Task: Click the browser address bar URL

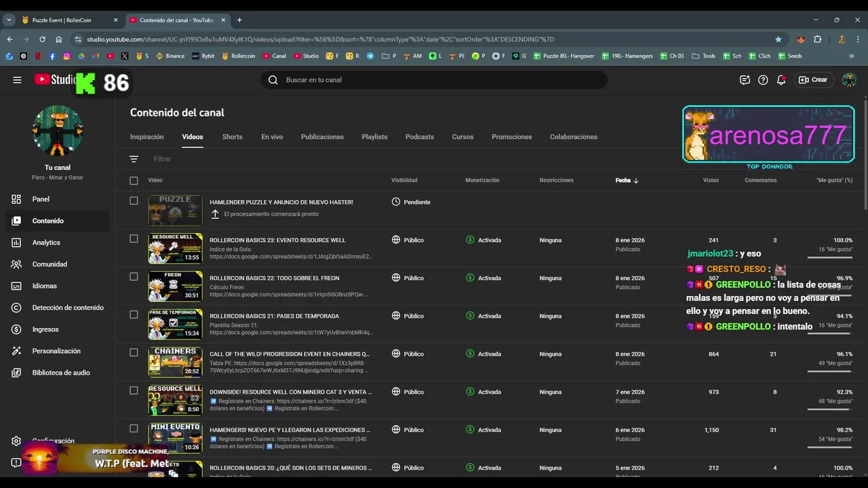Action: [320, 39]
